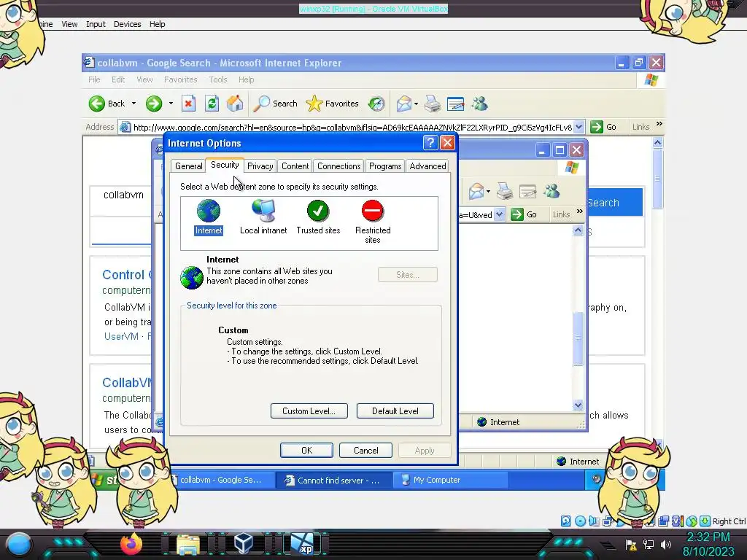Click the Edit page icon in front IE toolbar

(455, 104)
